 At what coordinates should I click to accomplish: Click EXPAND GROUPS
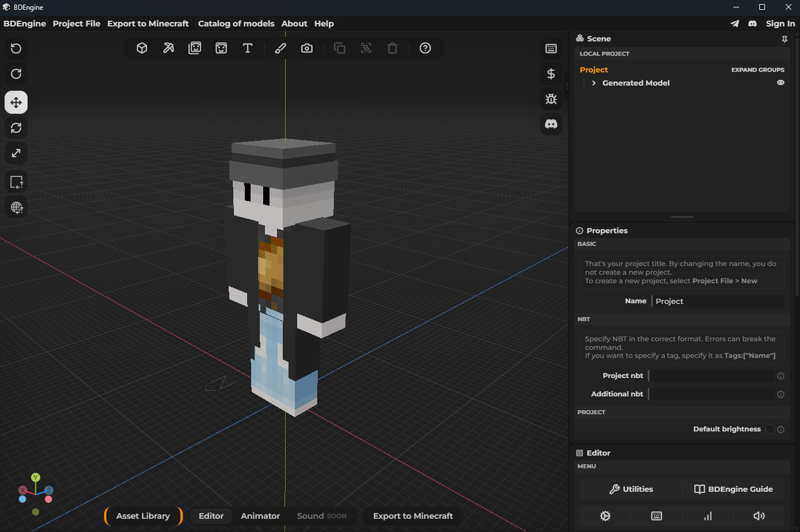pyautogui.click(x=757, y=70)
